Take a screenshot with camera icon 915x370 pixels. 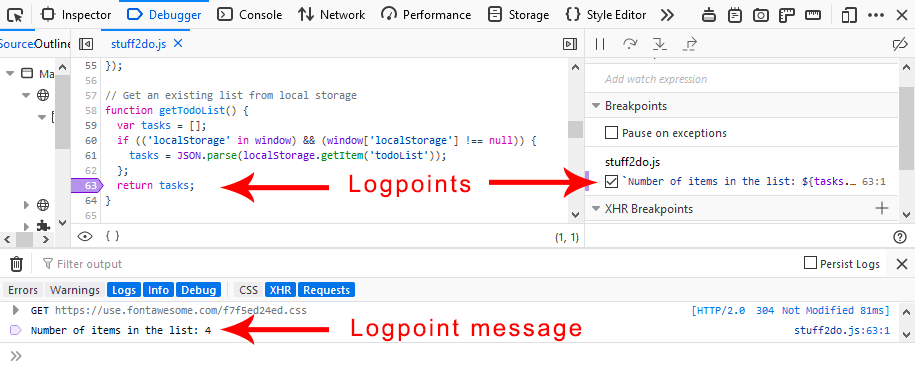[x=760, y=15]
